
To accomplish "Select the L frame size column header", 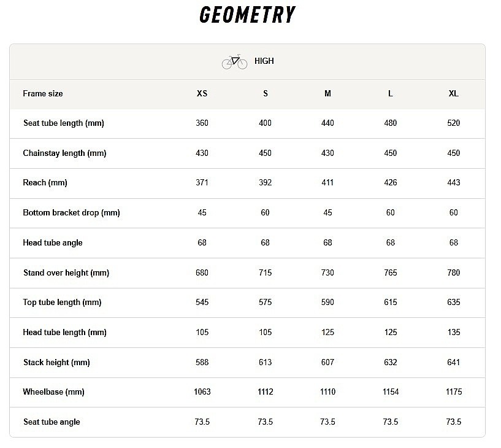I will [x=391, y=94].
